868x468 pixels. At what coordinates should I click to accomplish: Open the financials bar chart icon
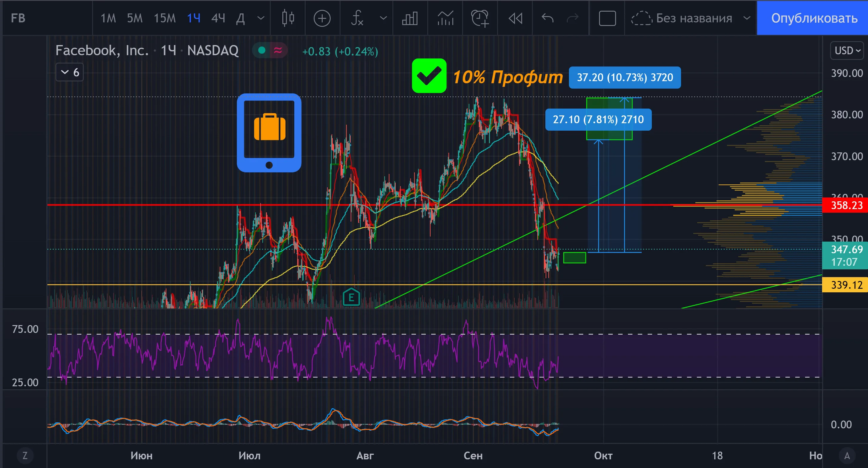(x=410, y=18)
